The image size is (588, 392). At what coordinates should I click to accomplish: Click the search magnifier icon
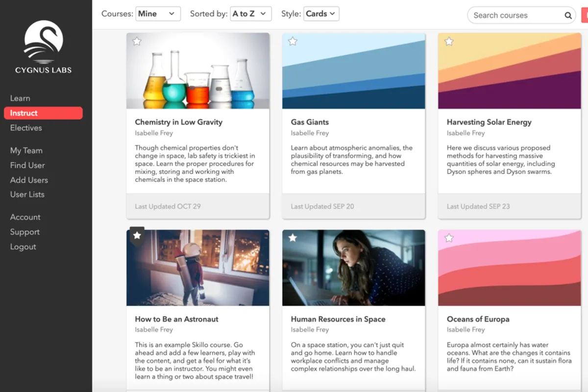568,15
